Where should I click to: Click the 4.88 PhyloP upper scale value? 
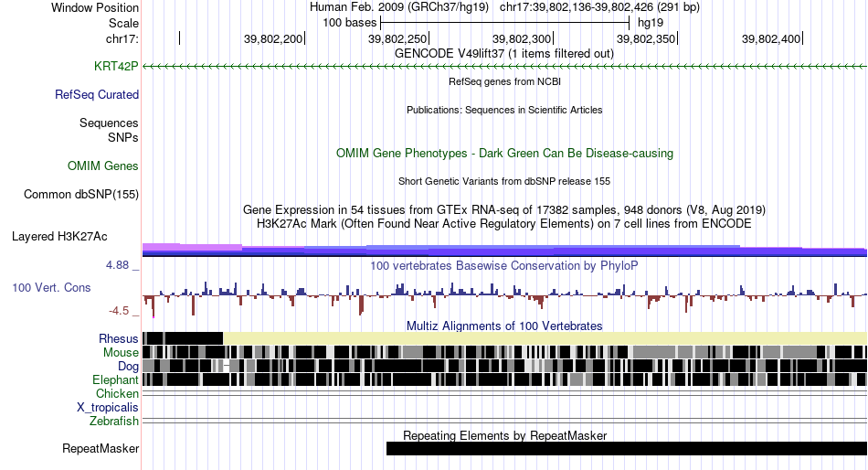(117, 265)
